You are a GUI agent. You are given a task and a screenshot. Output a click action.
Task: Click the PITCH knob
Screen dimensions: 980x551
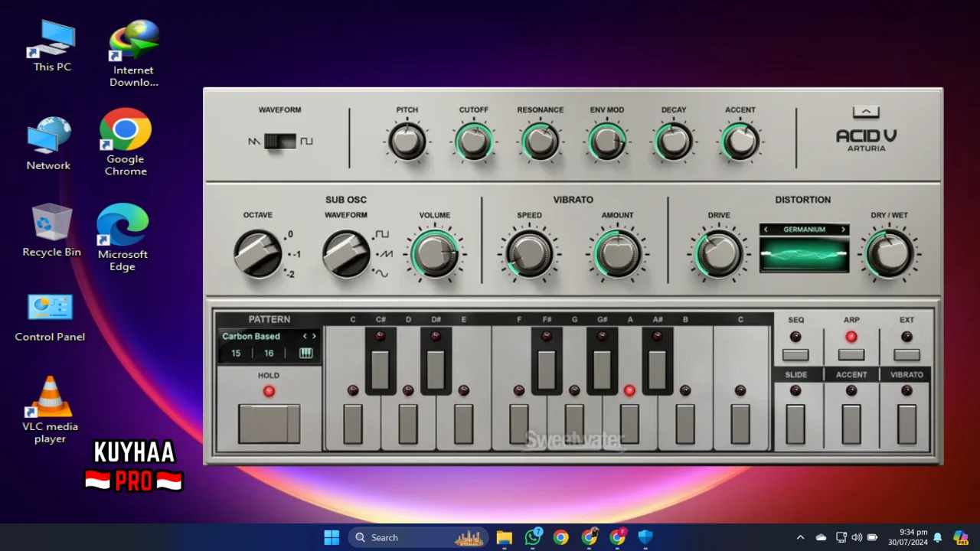pyautogui.click(x=407, y=142)
